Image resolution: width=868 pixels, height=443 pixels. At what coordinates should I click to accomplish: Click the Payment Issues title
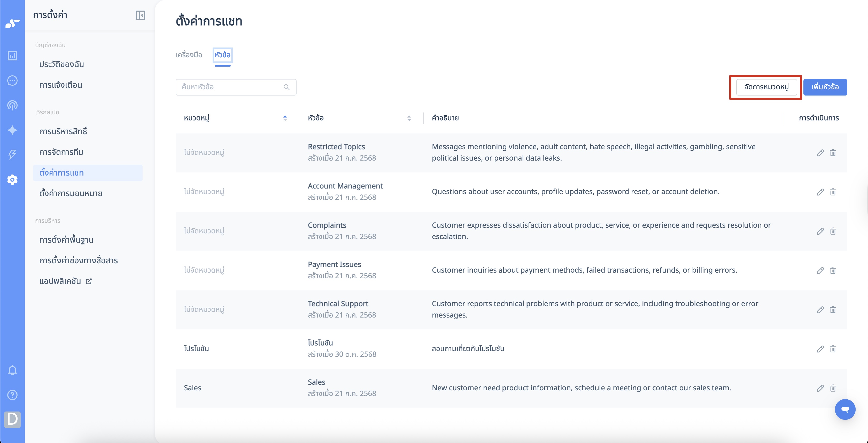pos(334,265)
